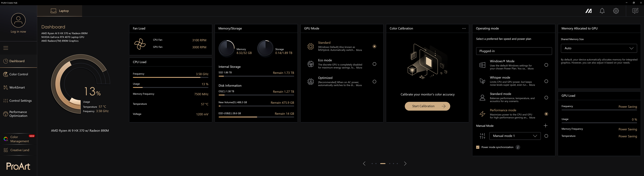Click the Manual mode sliders icon
Screen dimensions: 644x176
pos(482,136)
